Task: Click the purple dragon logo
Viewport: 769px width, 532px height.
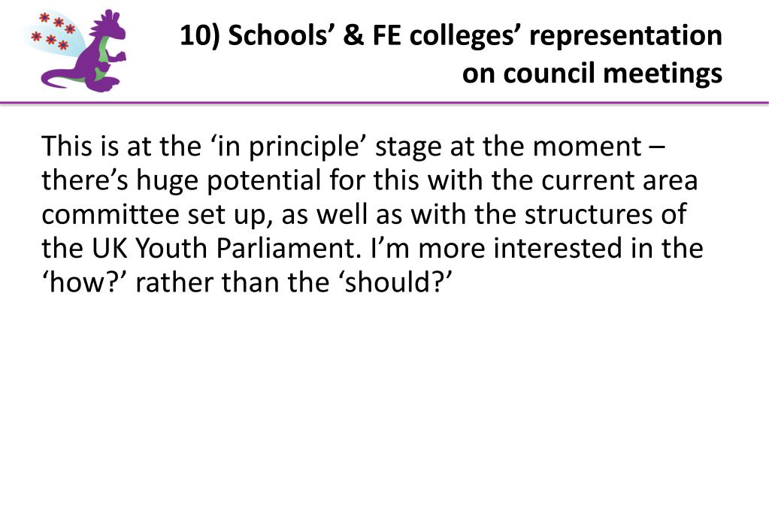Action: tap(78, 50)
